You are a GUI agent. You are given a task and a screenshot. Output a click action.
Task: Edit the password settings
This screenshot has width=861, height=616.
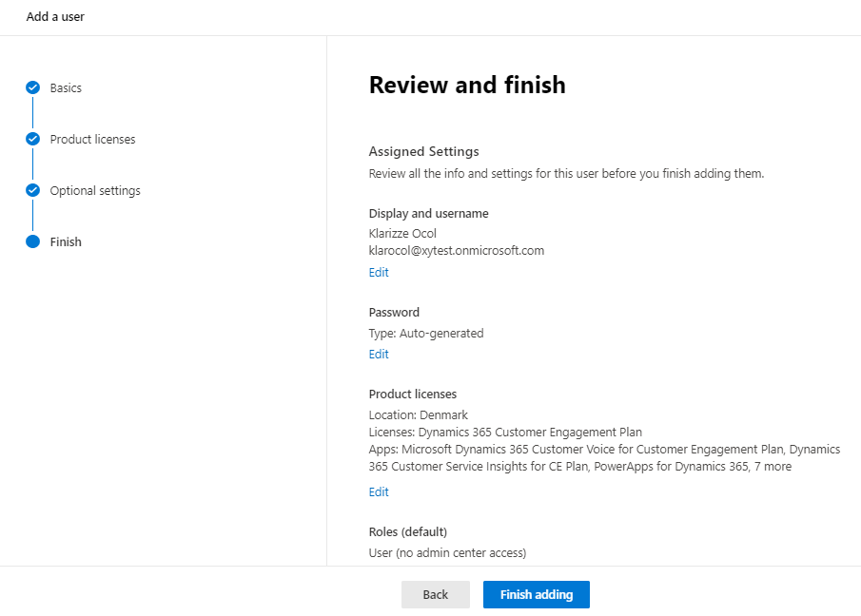pos(379,354)
